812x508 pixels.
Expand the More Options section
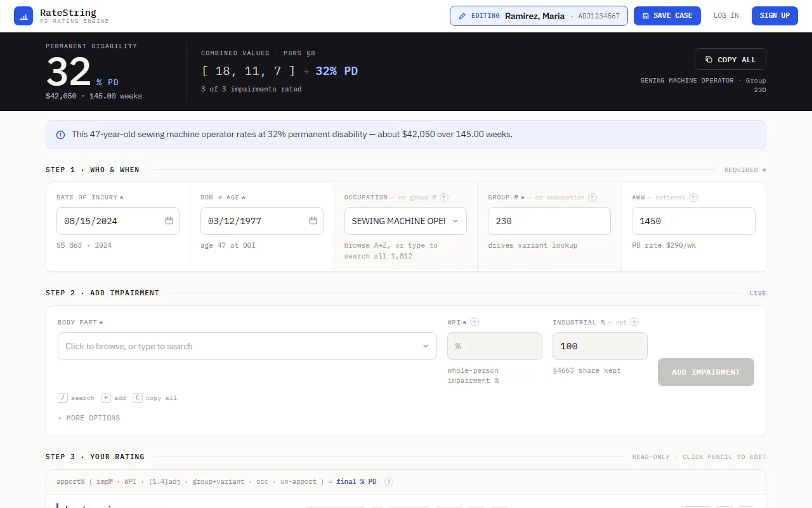(x=89, y=418)
